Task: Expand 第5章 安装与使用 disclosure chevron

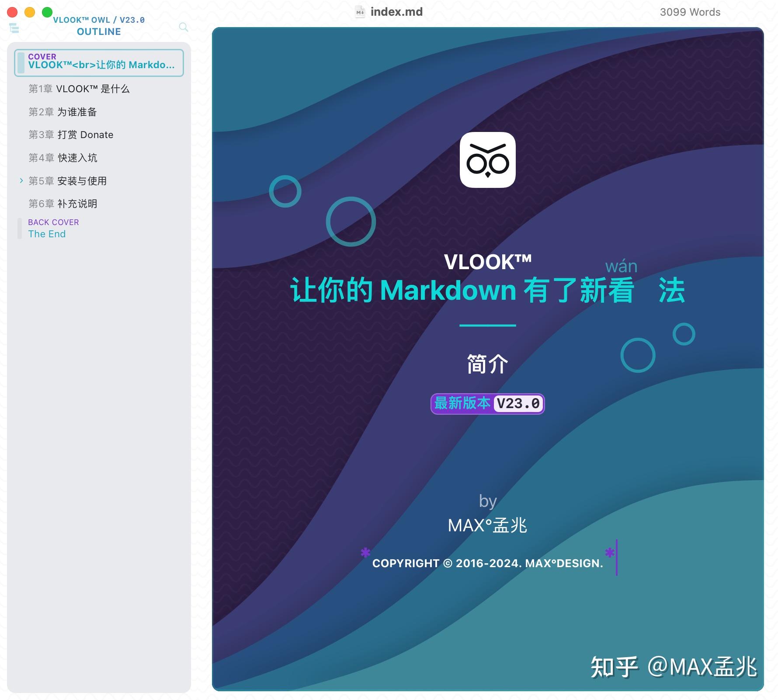Action: [22, 180]
